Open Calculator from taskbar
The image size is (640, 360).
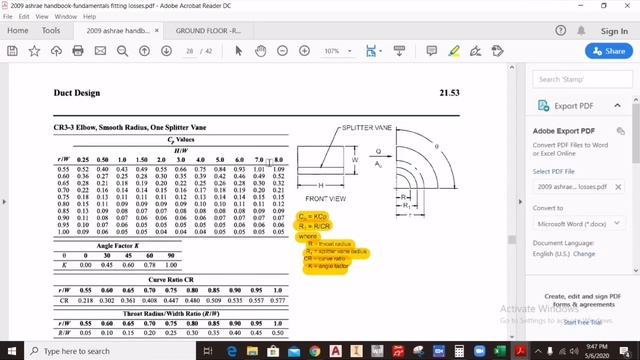click(x=459, y=351)
